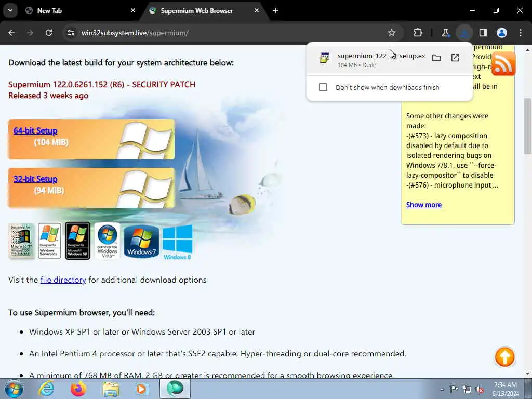Reload the Supermium page
Viewport: 532px width, 399px height.
click(49, 33)
